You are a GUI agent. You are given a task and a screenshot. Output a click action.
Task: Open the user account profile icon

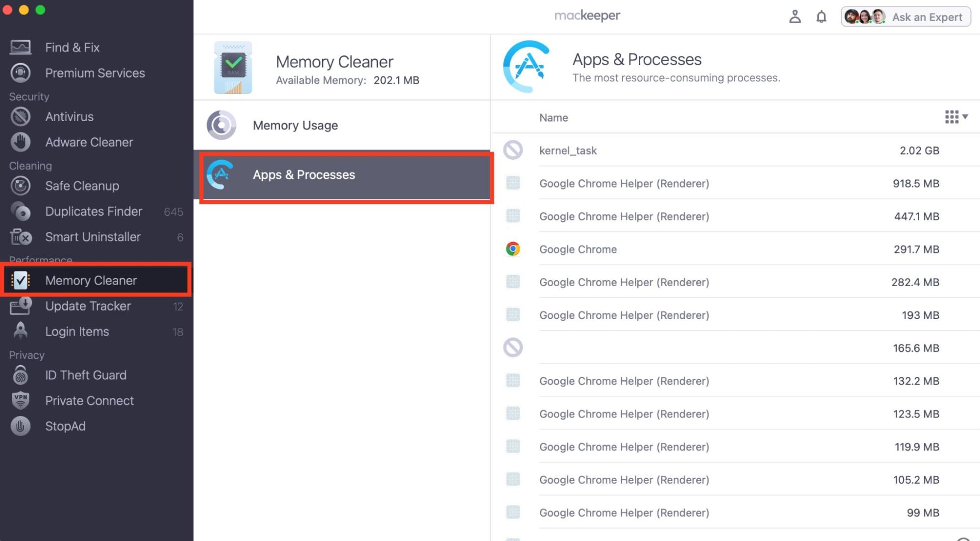(x=795, y=16)
